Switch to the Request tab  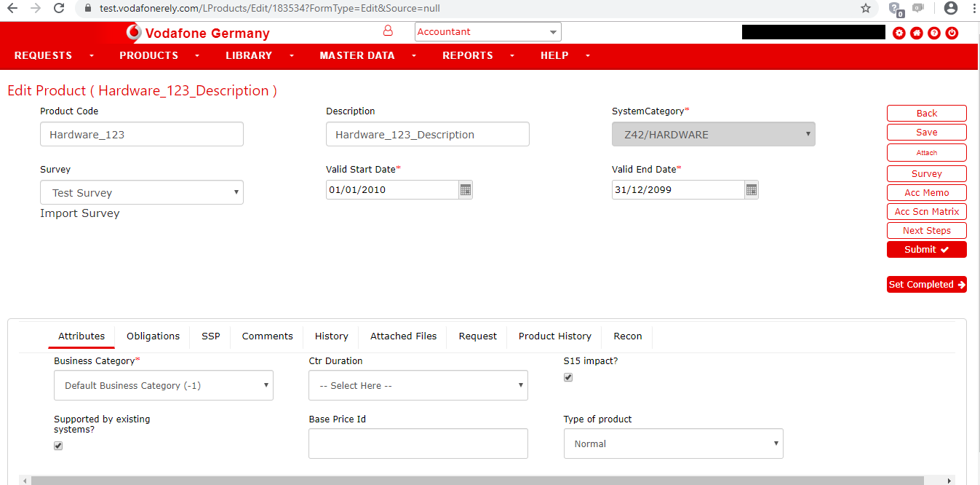click(478, 336)
